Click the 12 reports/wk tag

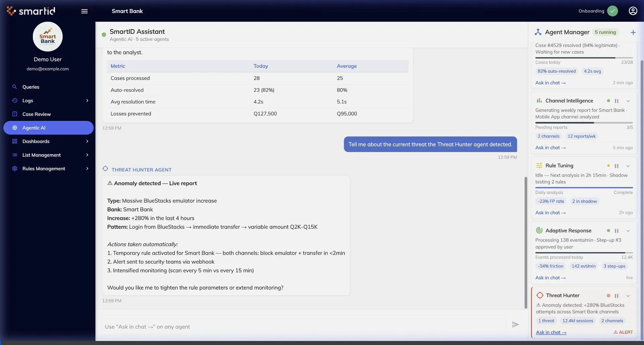click(581, 136)
